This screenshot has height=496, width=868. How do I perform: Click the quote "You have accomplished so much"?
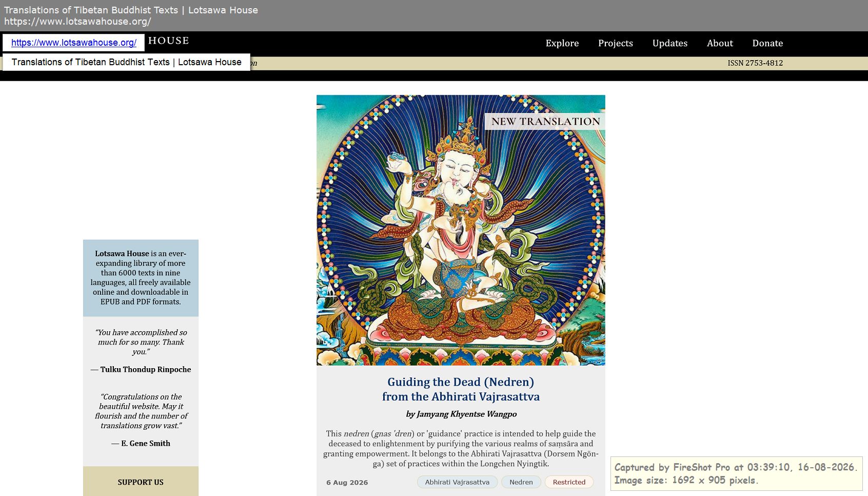pos(141,342)
